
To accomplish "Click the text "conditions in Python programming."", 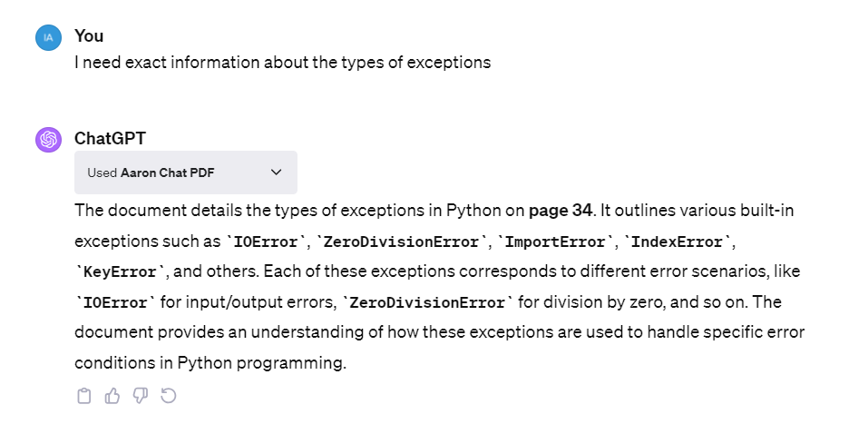I will click(210, 362).
